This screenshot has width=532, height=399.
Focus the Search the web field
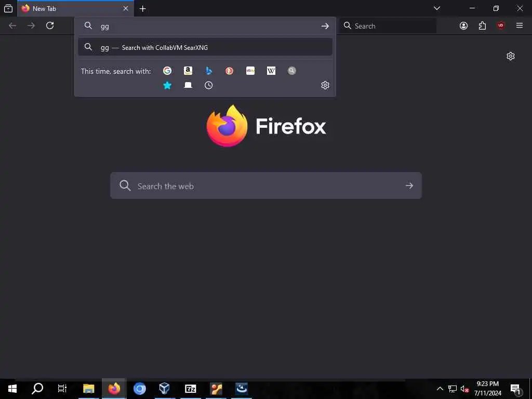(x=265, y=185)
